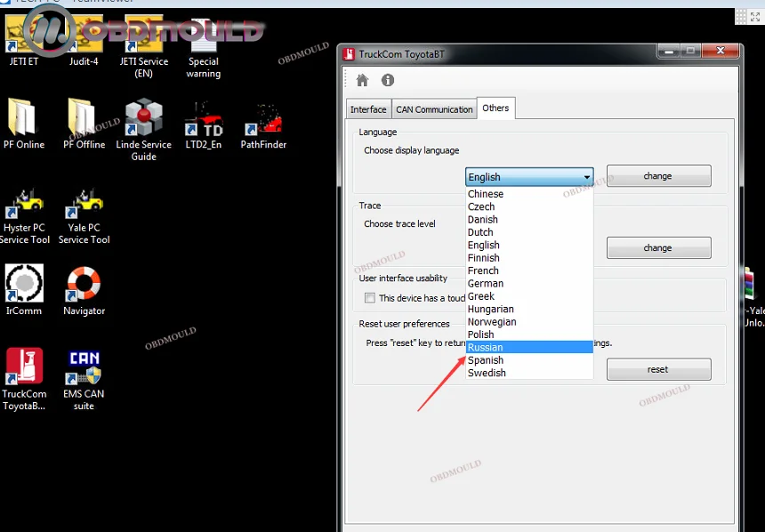Screen dimensions: 765x532
Task: Select Dutch from the language list
Action: coord(529,232)
